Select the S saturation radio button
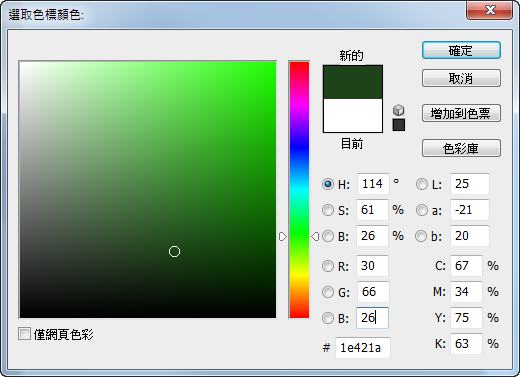 tap(328, 210)
